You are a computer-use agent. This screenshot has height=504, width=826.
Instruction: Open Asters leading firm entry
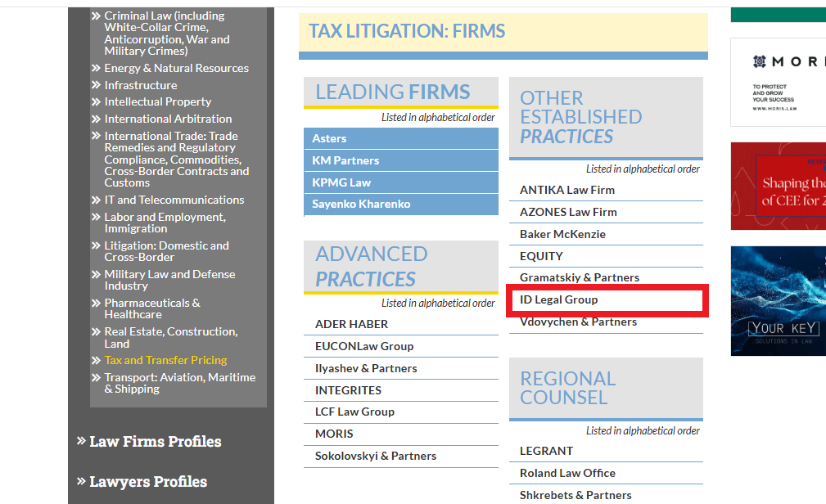click(x=401, y=138)
